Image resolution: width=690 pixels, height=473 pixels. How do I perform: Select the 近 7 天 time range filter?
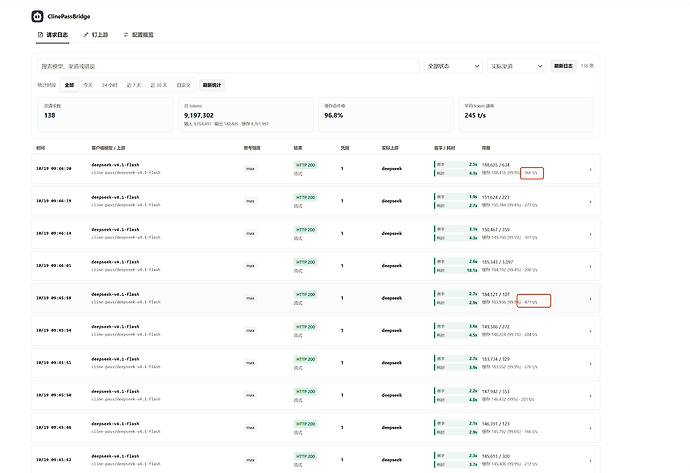[134, 85]
